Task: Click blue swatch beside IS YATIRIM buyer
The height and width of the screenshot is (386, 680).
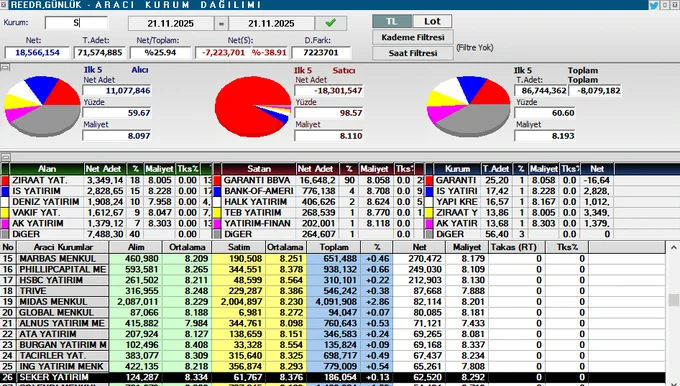Action: (x=5, y=191)
